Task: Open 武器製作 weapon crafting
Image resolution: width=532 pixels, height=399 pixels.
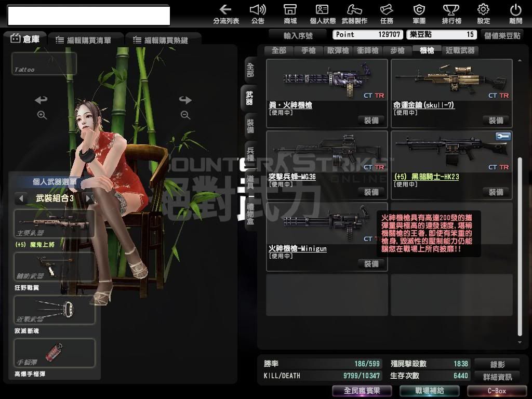Action: pyautogui.click(x=354, y=14)
